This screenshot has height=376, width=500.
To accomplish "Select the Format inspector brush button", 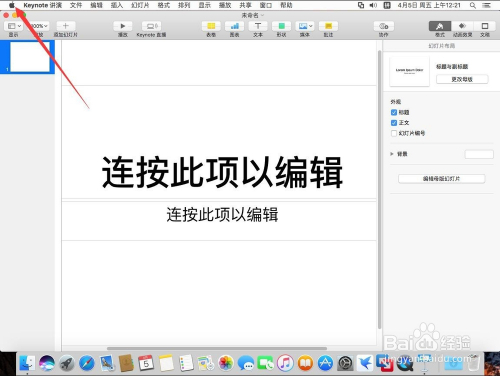I will point(440,26).
